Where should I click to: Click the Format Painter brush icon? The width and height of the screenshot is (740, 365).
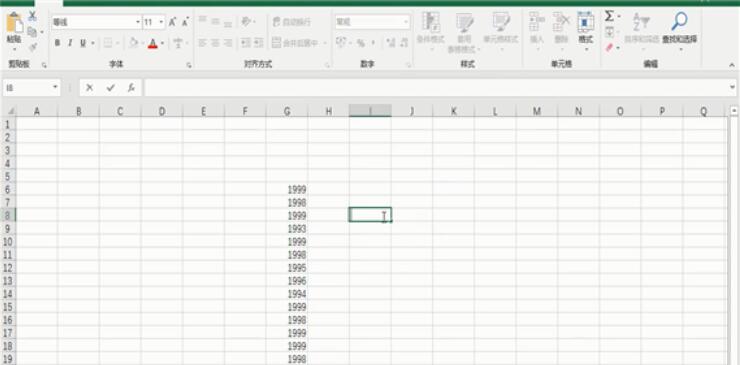[32, 47]
